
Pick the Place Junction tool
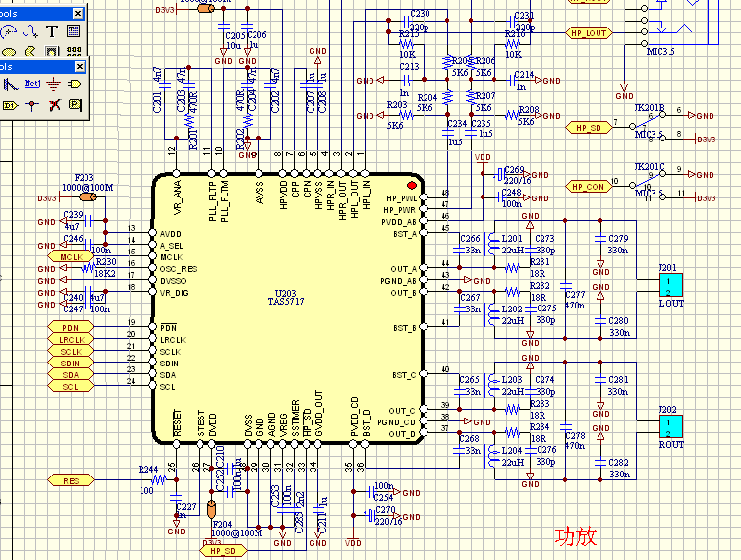[x=31, y=105]
